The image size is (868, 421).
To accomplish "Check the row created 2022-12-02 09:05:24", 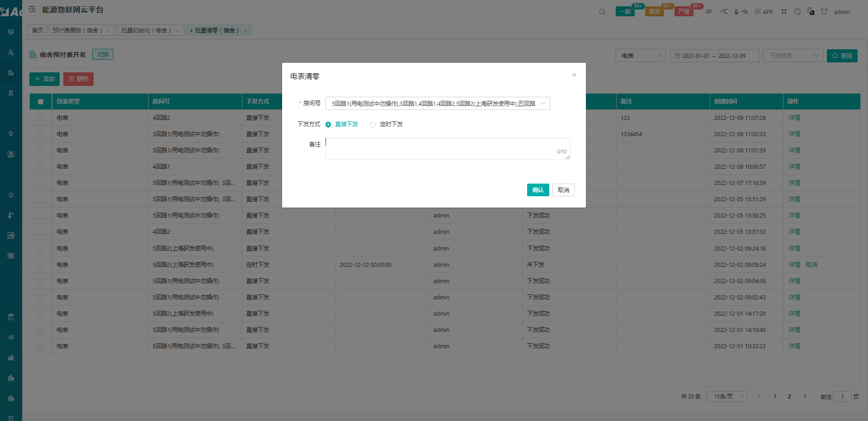I will pos(40,265).
